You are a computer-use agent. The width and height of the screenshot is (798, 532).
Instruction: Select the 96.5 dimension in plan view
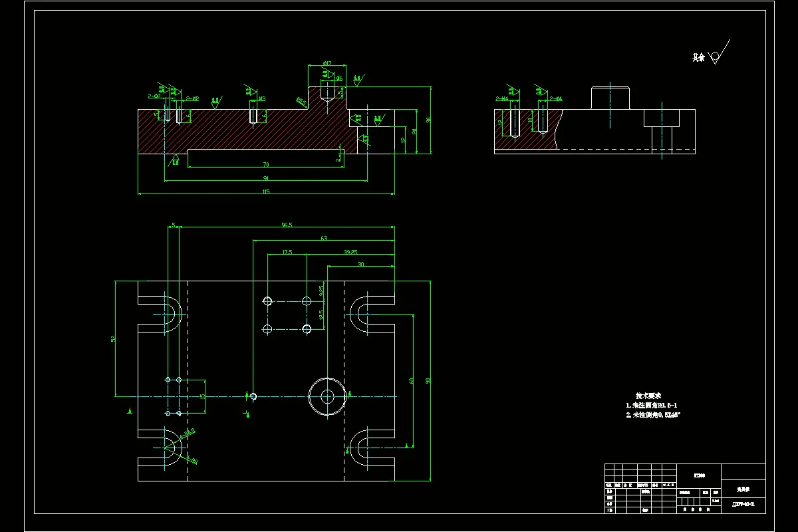pyautogui.click(x=287, y=225)
